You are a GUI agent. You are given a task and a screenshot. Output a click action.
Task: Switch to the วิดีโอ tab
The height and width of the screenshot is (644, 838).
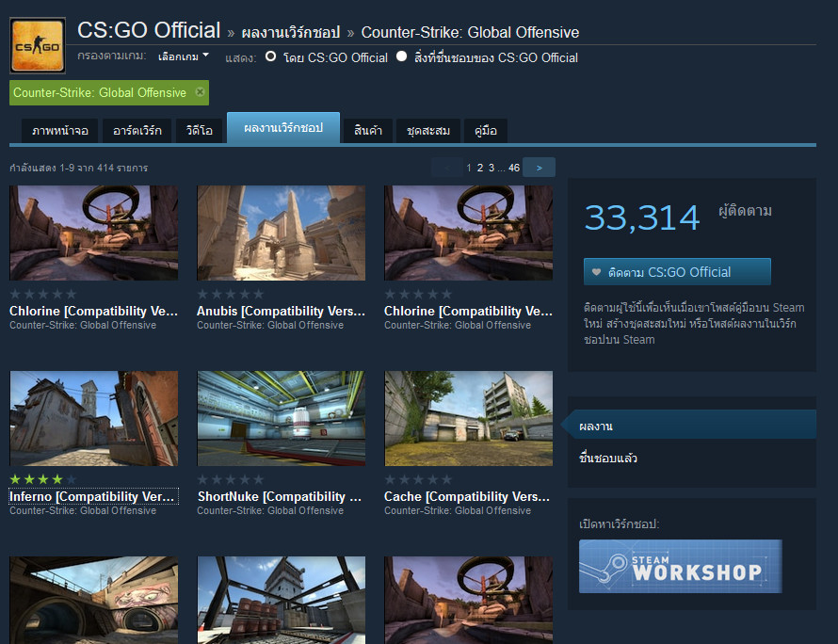click(x=199, y=131)
